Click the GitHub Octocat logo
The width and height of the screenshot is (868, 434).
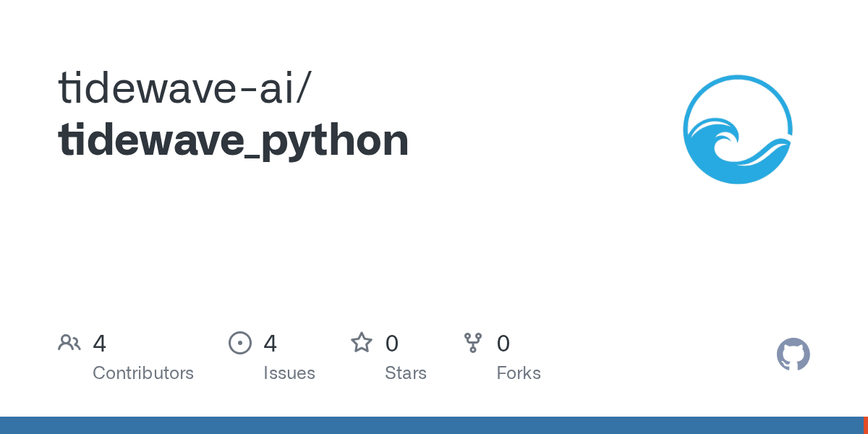793,354
